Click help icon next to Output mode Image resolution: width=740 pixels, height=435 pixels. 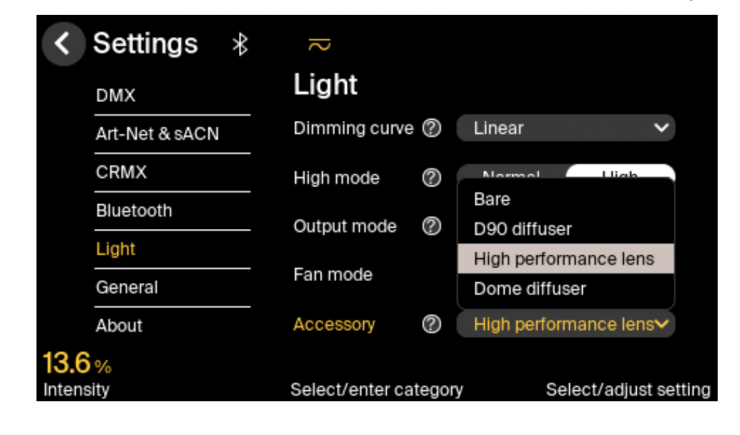(431, 226)
